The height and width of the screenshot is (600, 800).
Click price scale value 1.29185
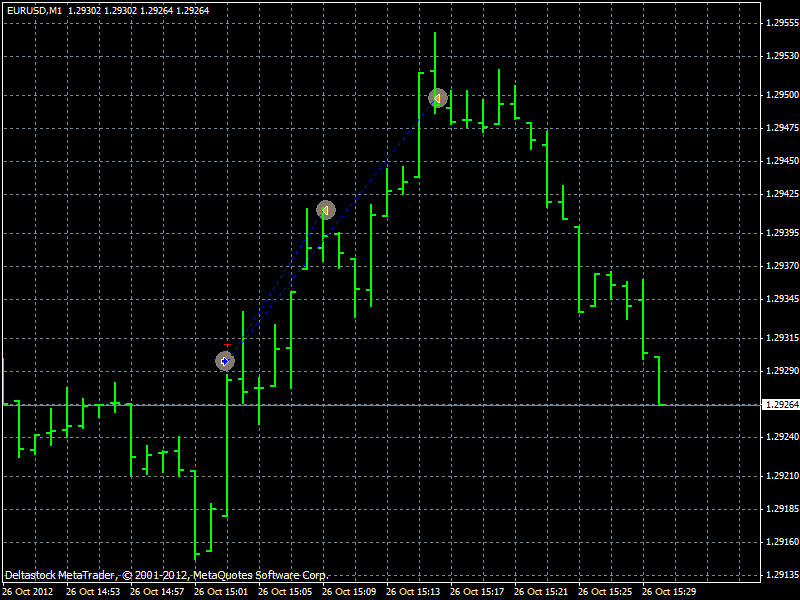click(x=783, y=509)
